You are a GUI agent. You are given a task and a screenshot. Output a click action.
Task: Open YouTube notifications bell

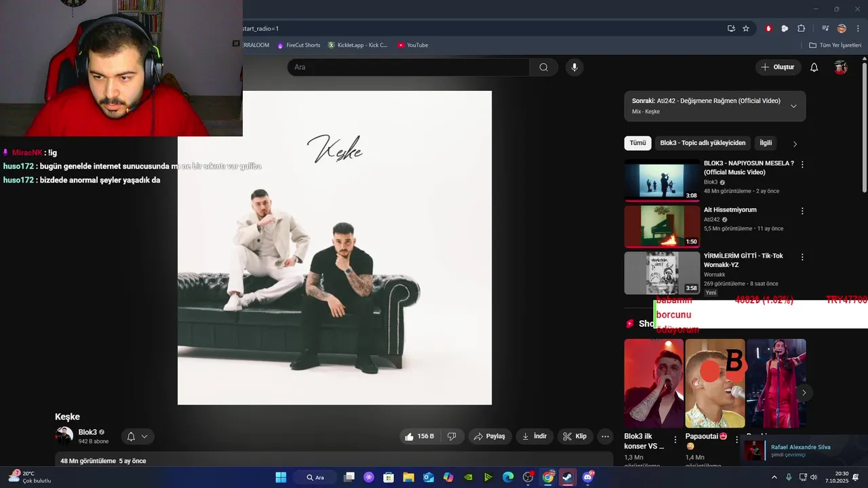pyautogui.click(x=814, y=67)
